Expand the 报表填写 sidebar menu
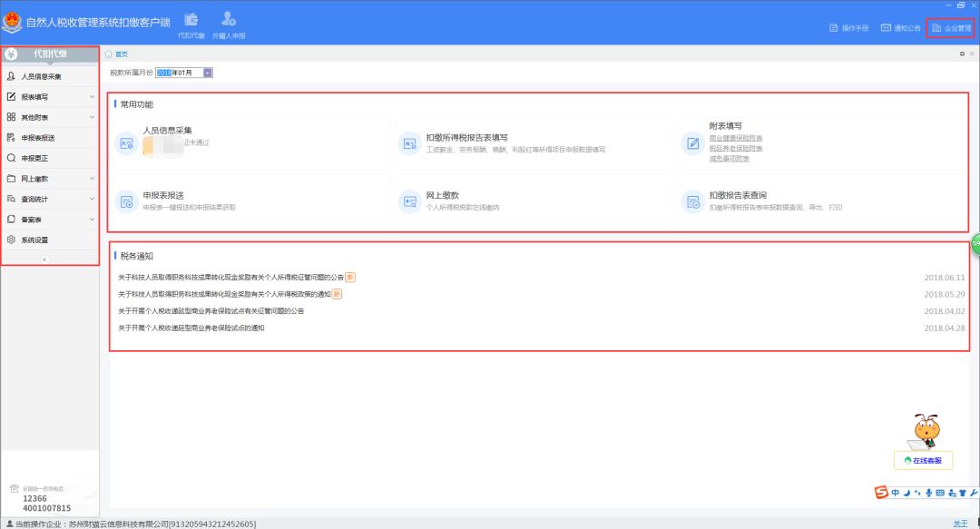The width and height of the screenshot is (980, 529). 11,97
